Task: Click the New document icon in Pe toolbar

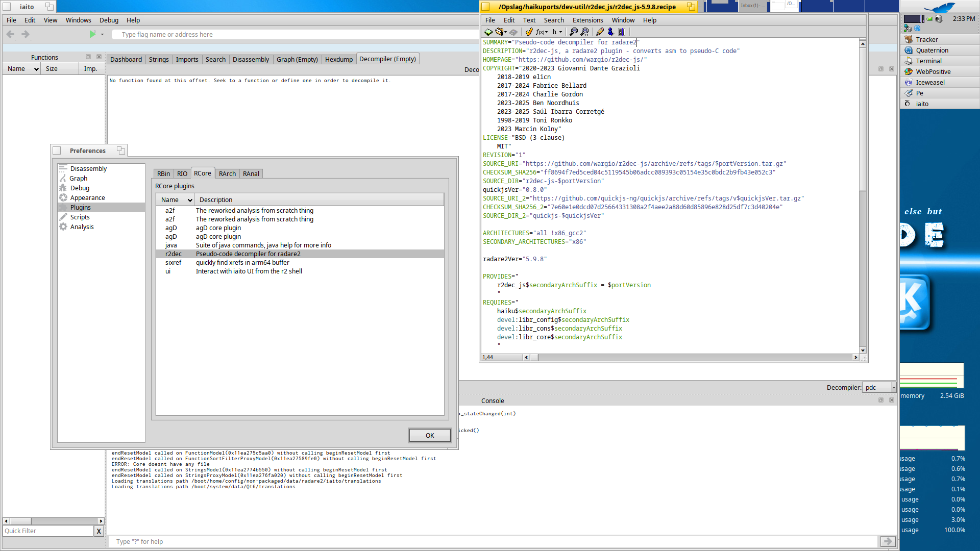Action: 488,32
